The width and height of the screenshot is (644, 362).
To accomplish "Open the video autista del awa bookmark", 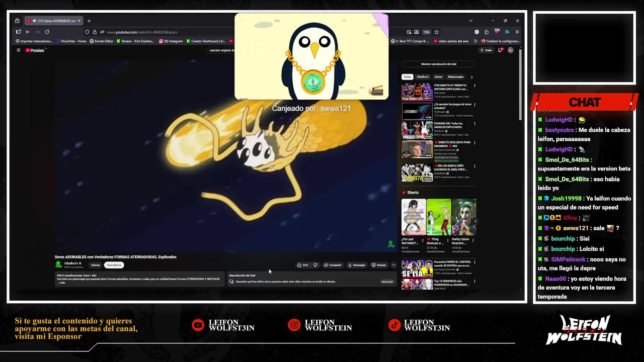I will point(451,41).
